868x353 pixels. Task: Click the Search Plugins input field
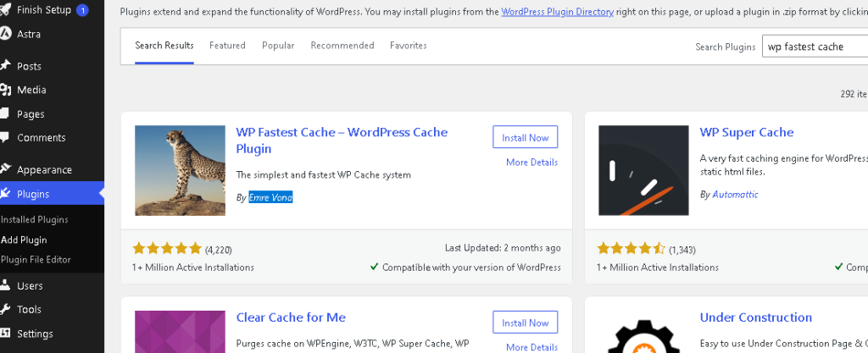tap(815, 47)
